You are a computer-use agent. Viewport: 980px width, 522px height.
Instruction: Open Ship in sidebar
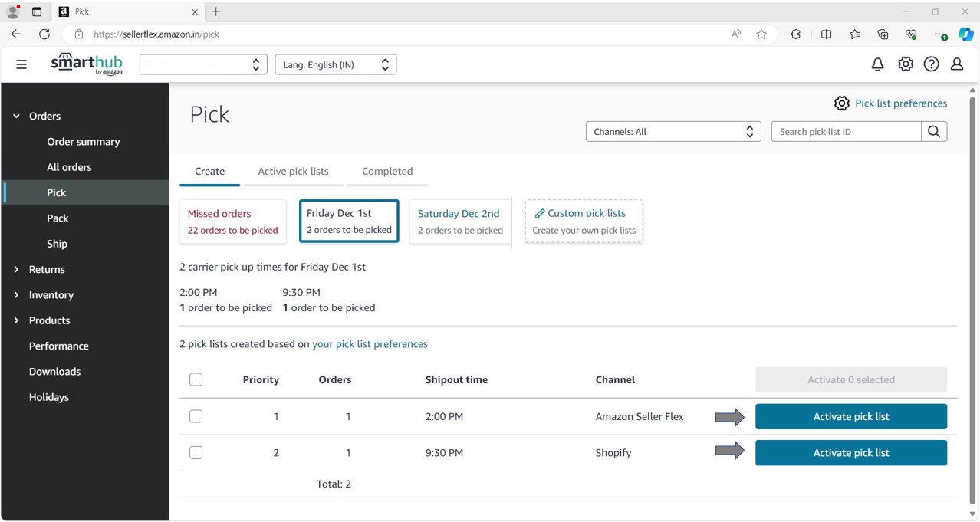coord(58,244)
